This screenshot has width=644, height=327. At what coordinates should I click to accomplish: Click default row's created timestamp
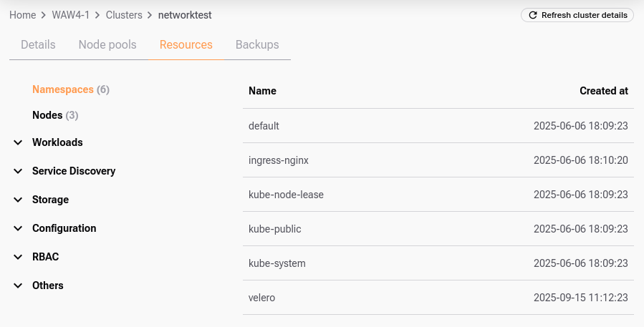[581, 126]
